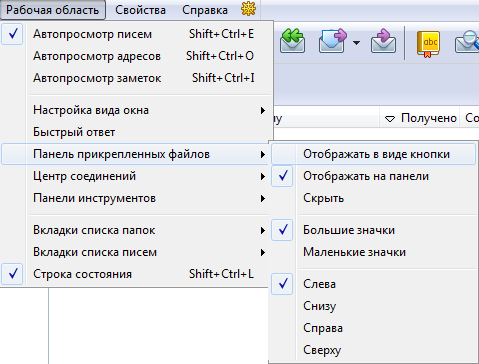Toggle Строка состояния checkmark
Image resolution: width=479 pixels, height=364 pixels.
click(x=13, y=274)
